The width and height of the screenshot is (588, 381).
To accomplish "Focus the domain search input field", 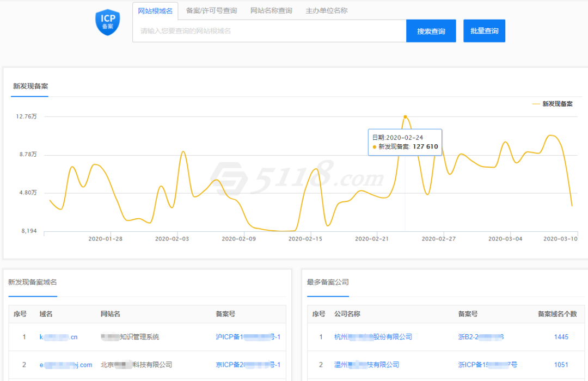I will click(269, 30).
